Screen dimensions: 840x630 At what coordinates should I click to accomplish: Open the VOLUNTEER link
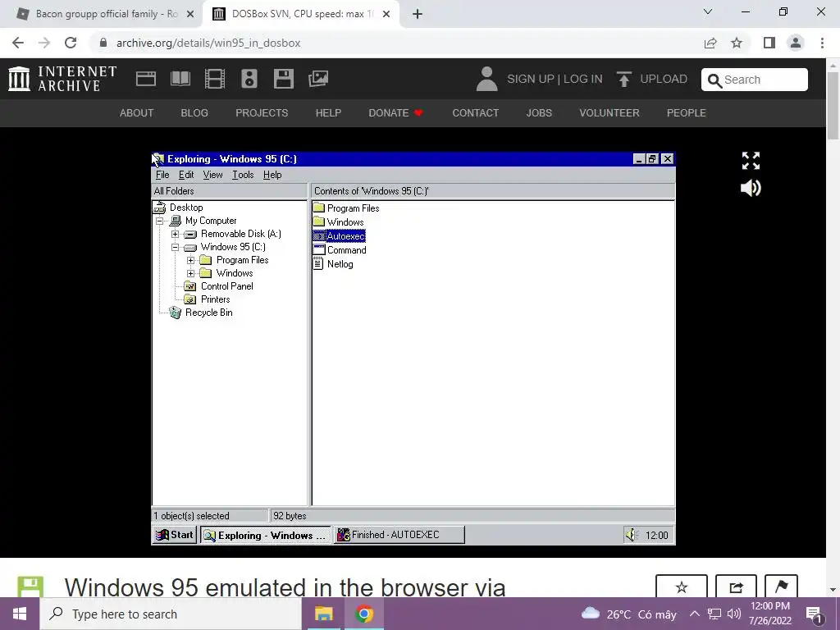click(x=609, y=113)
